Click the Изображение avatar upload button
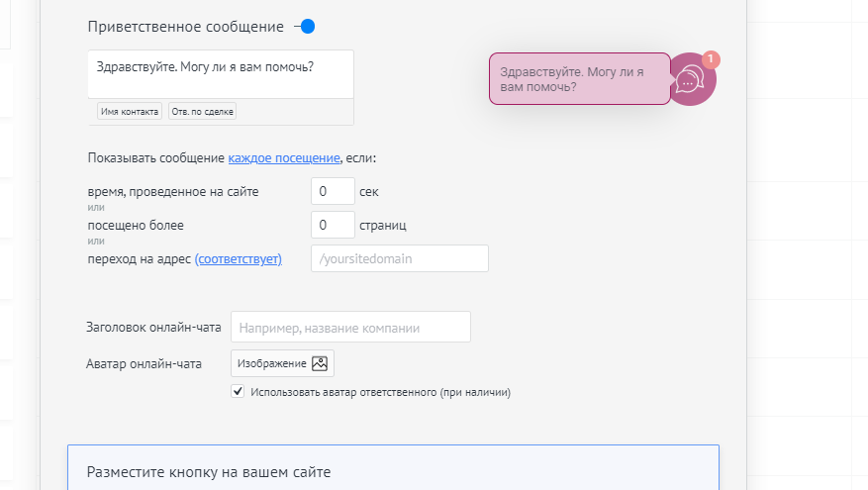The image size is (868, 490). 282,363
